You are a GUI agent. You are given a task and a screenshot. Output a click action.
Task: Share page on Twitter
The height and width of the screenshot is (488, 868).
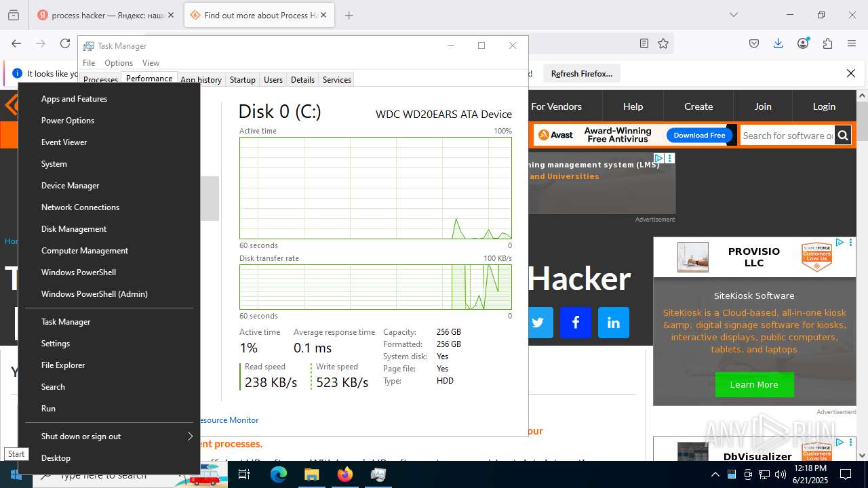point(538,323)
